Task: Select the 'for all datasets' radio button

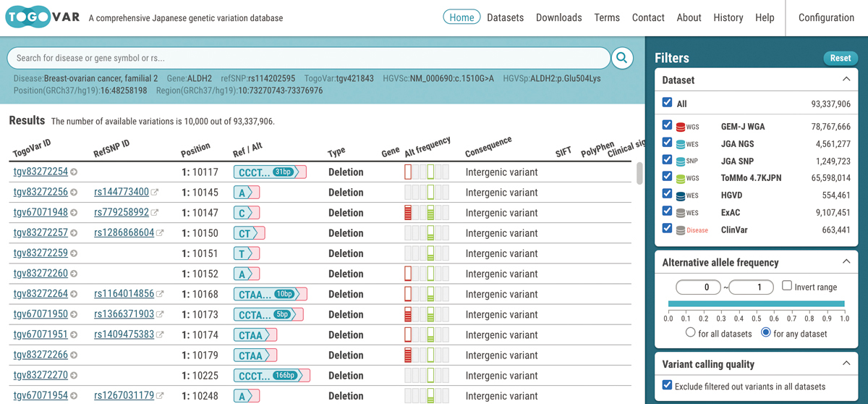Action: (691, 333)
